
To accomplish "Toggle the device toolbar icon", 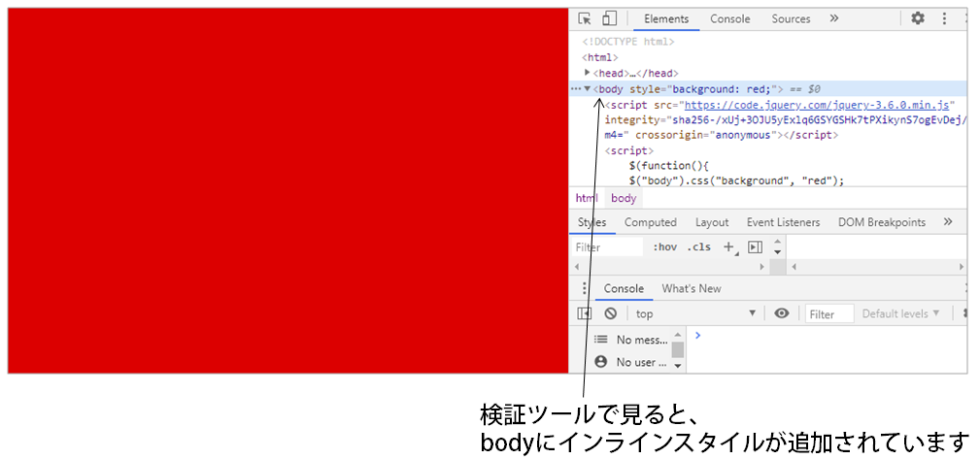I will (609, 18).
